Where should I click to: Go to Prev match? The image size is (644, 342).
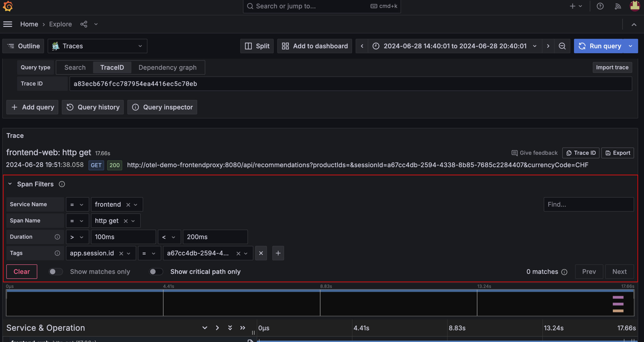coord(589,271)
